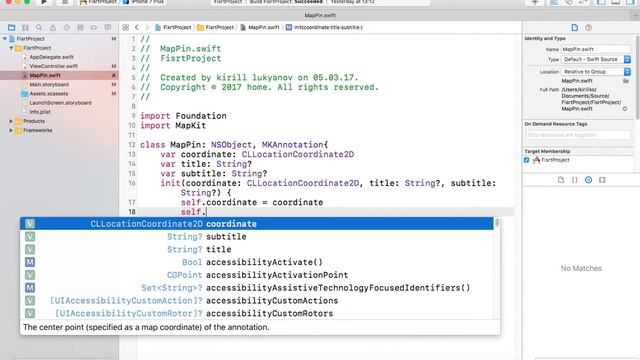
Task: Open the init(coordinate:title:subtitle:) jump bar segment
Action: pyautogui.click(x=324, y=27)
